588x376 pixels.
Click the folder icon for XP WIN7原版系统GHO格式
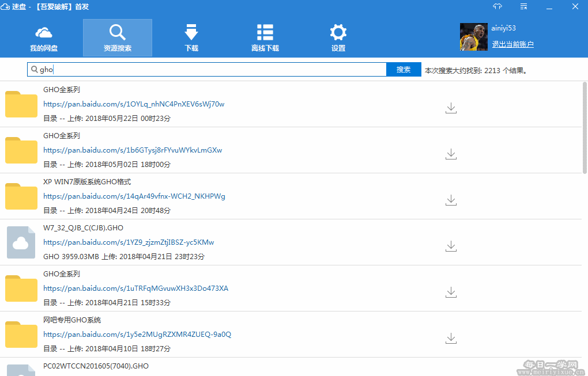[x=21, y=196]
